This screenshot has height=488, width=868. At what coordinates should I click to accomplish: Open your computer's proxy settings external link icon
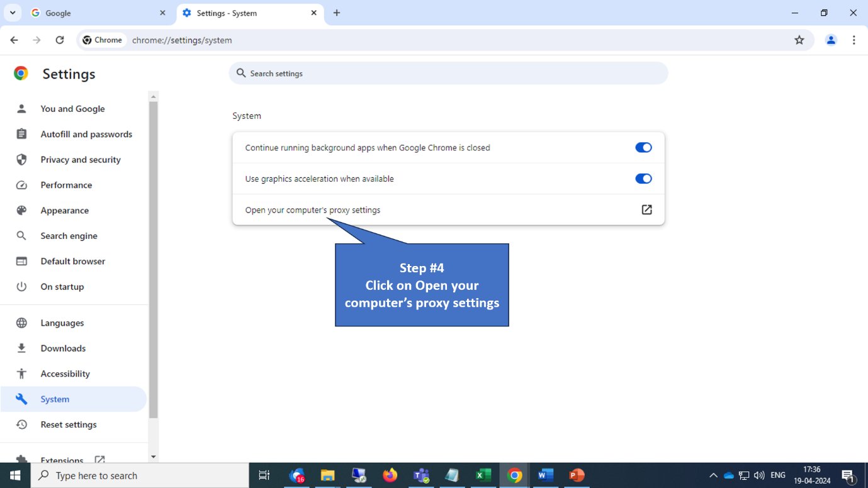tap(646, 210)
